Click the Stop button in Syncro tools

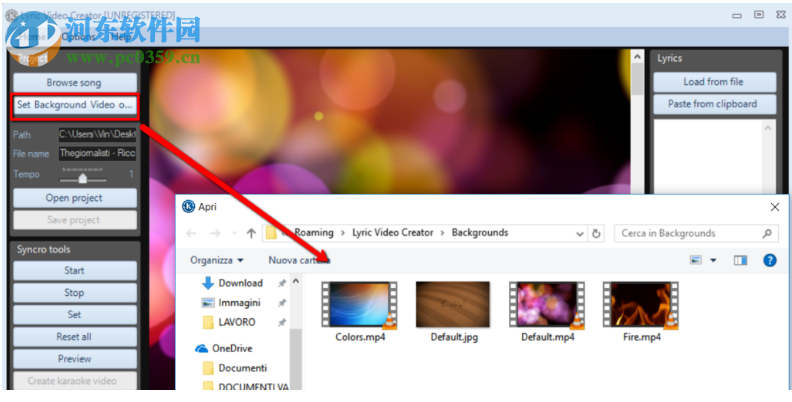click(75, 292)
